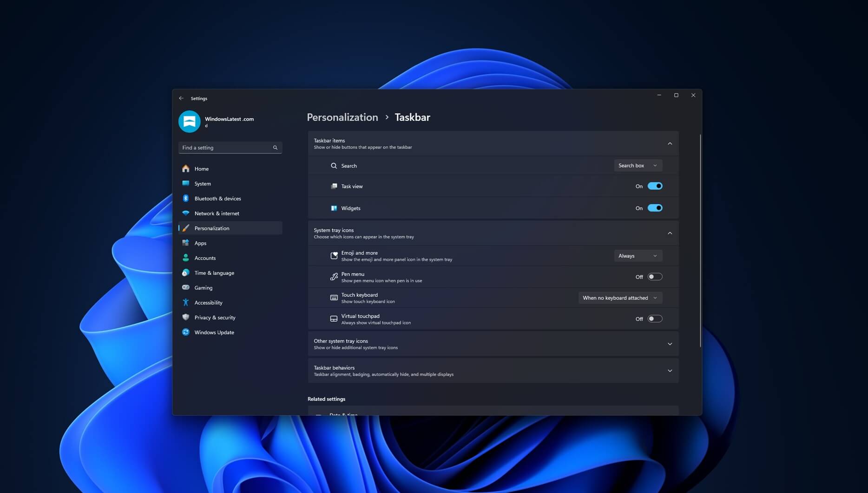This screenshot has height=493, width=868.
Task: Click the Find a setting search box
Action: pyautogui.click(x=230, y=147)
